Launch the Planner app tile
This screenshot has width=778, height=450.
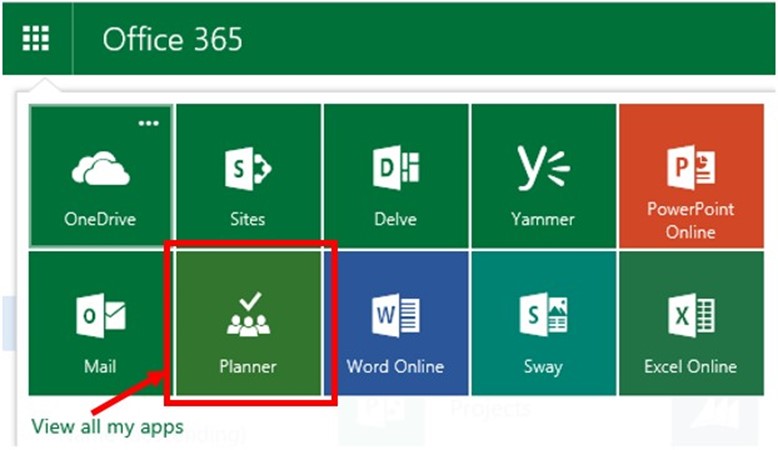coord(249,323)
